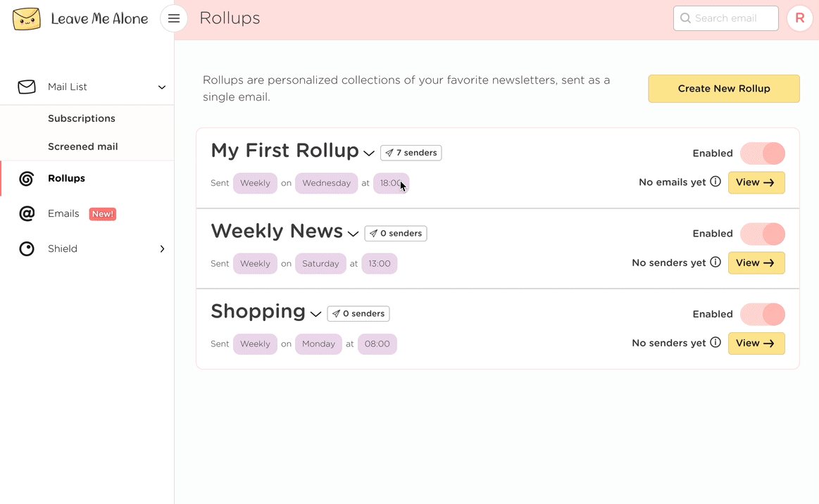Click the Mail List envelope icon
This screenshot has height=504, width=819.
(27, 87)
